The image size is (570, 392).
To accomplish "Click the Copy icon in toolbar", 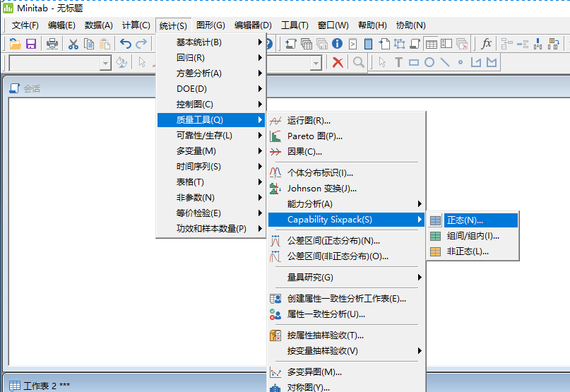I will click(89, 44).
